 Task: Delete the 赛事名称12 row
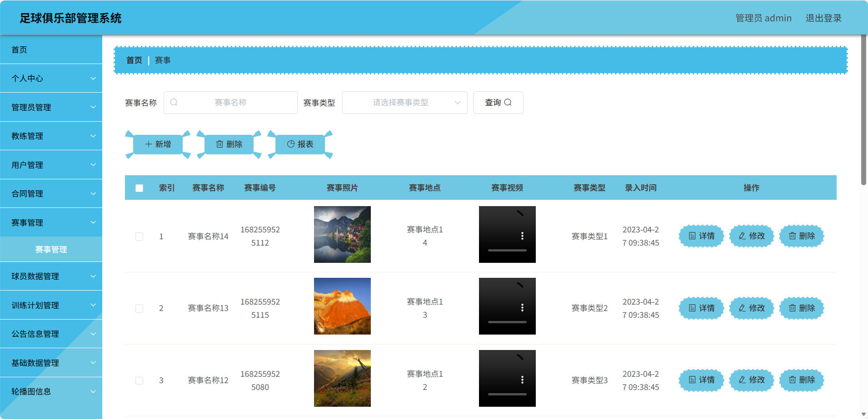[802, 380]
